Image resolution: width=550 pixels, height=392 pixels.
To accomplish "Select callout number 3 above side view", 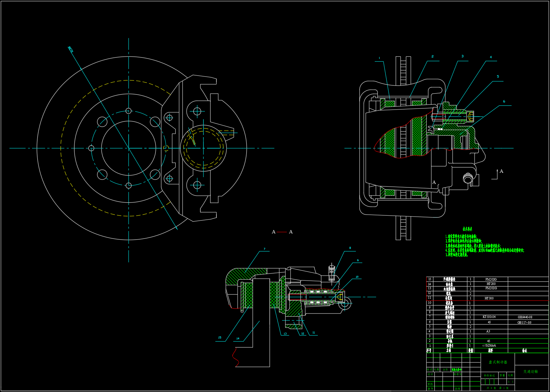I will (x=462, y=56).
